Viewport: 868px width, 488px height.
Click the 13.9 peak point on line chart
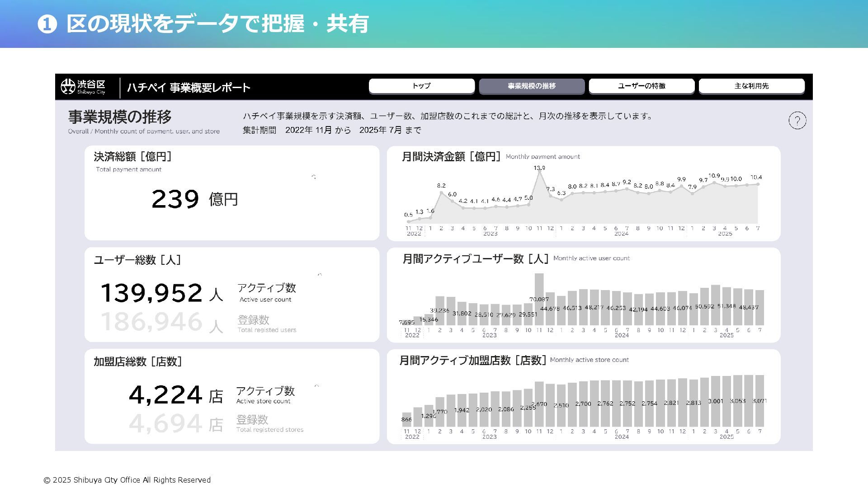539,172
